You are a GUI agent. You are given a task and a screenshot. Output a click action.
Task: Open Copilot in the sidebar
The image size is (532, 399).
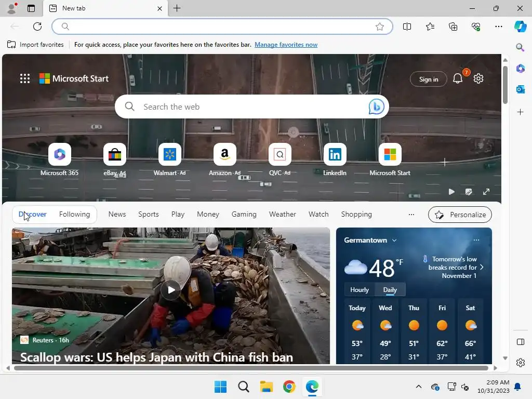pos(520,26)
